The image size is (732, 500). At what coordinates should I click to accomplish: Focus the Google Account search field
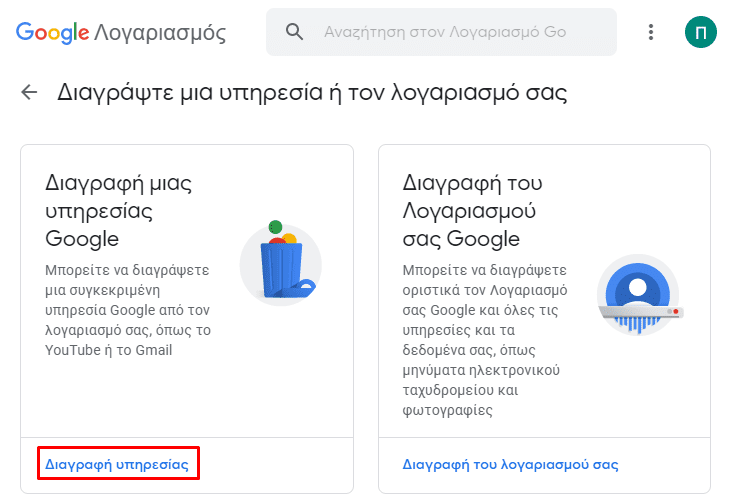pos(441,32)
